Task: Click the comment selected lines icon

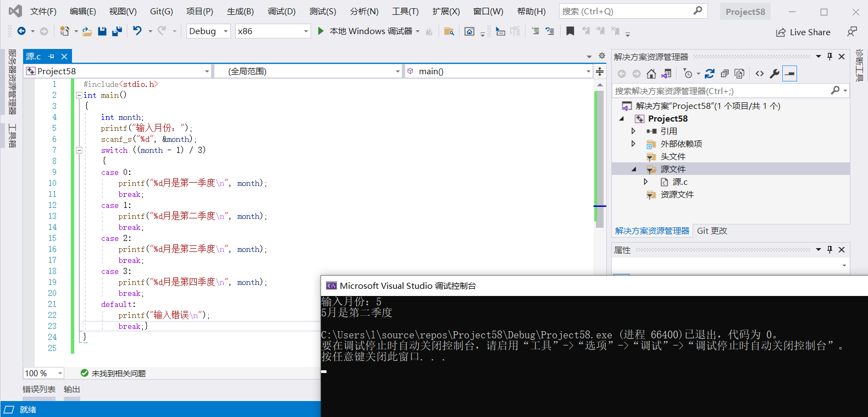Action: point(550,31)
